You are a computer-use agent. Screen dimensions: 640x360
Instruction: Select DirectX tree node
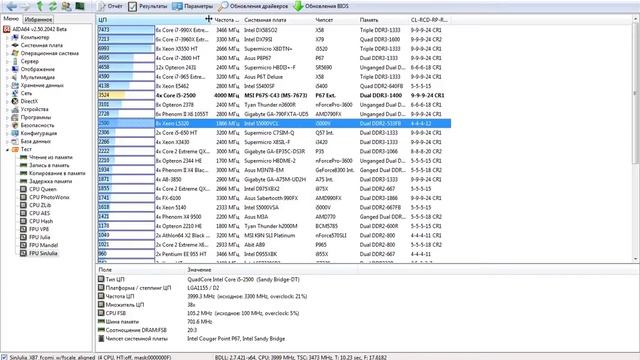tap(25, 101)
